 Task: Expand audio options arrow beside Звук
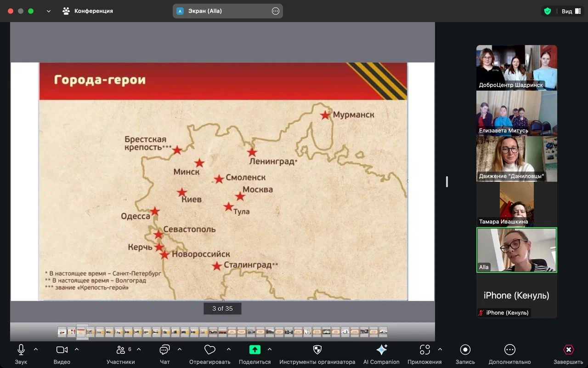pyautogui.click(x=36, y=350)
